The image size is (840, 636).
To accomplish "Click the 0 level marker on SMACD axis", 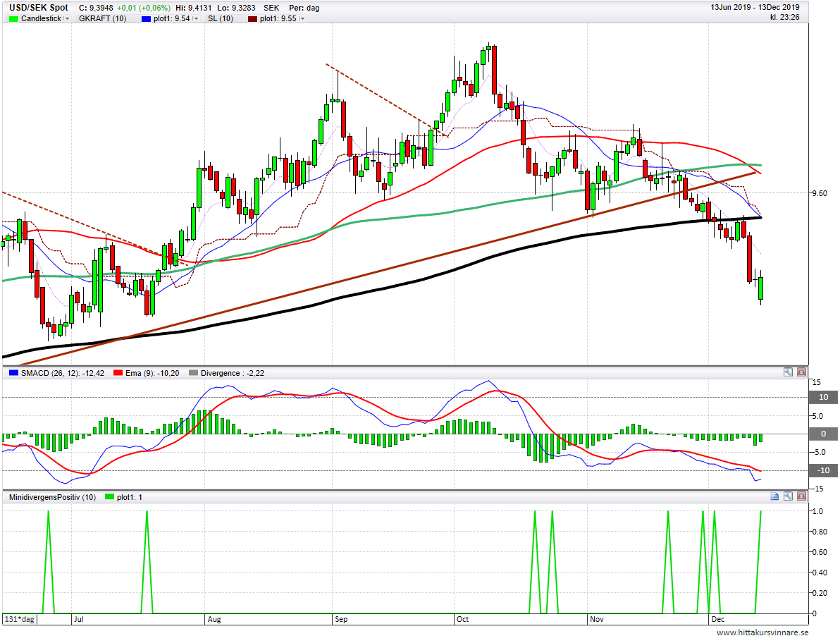I will click(823, 434).
